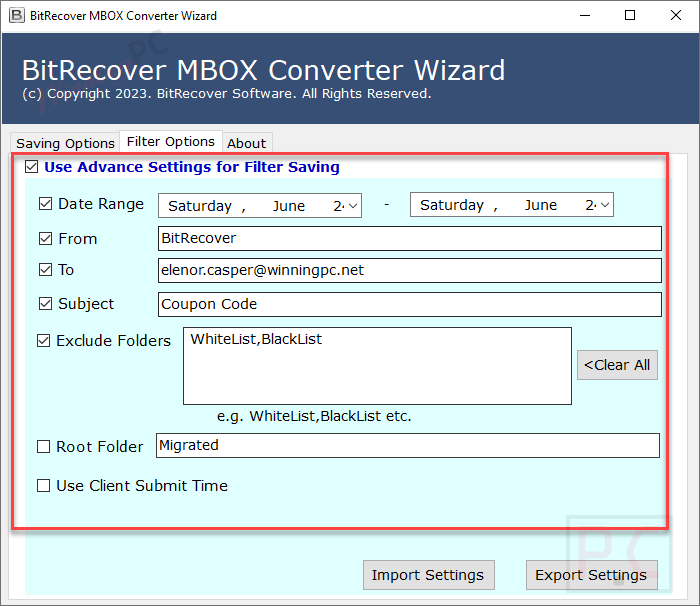The width and height of the screenshot is (700, 606).
Task: Toggle the To filter checkbox
Action: 46,270
